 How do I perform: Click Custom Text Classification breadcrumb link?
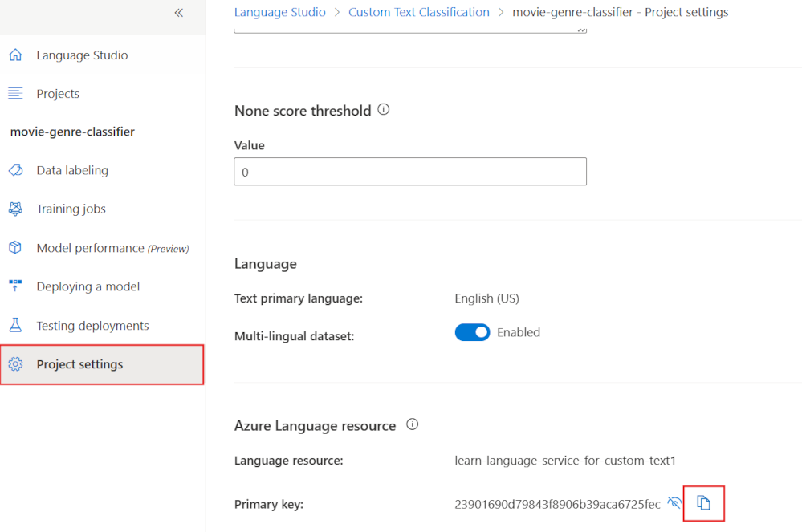click(x=419, y=12)
